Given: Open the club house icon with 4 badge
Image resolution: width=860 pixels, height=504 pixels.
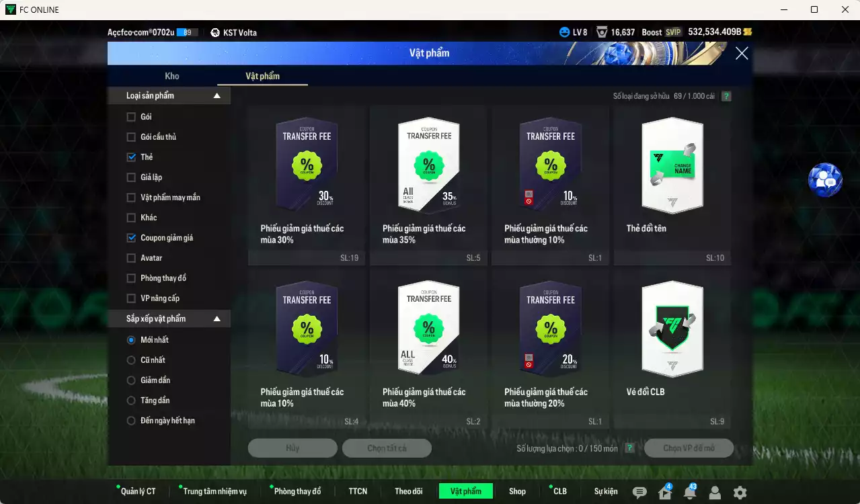Looking at the screenshot, I should coord(665,493).
